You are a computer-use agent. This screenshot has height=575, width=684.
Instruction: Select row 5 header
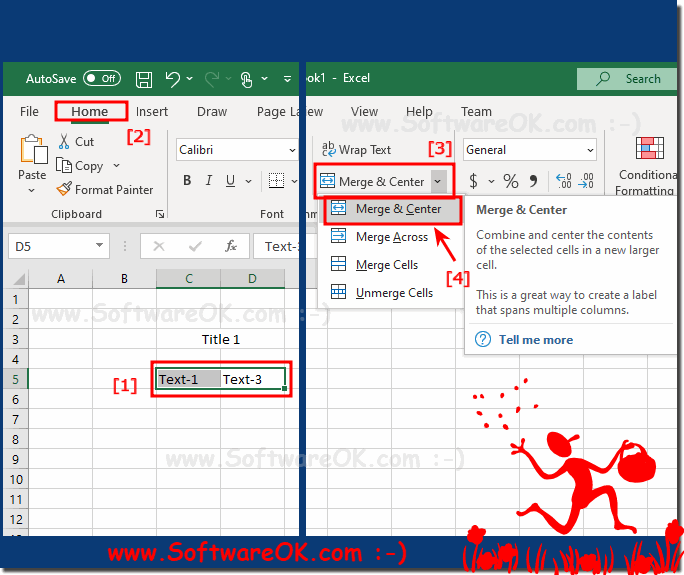coord(15,380)
